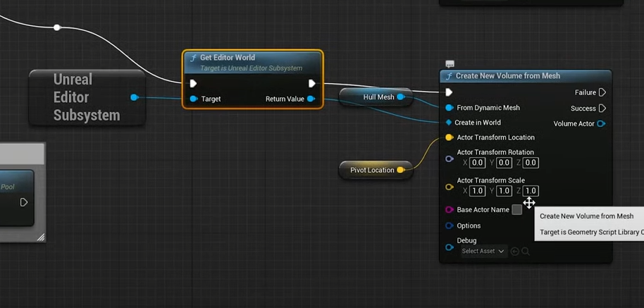Click the Hull Mesh variable output pin
This screenshot has width=644, height=308.
point(400,97)
